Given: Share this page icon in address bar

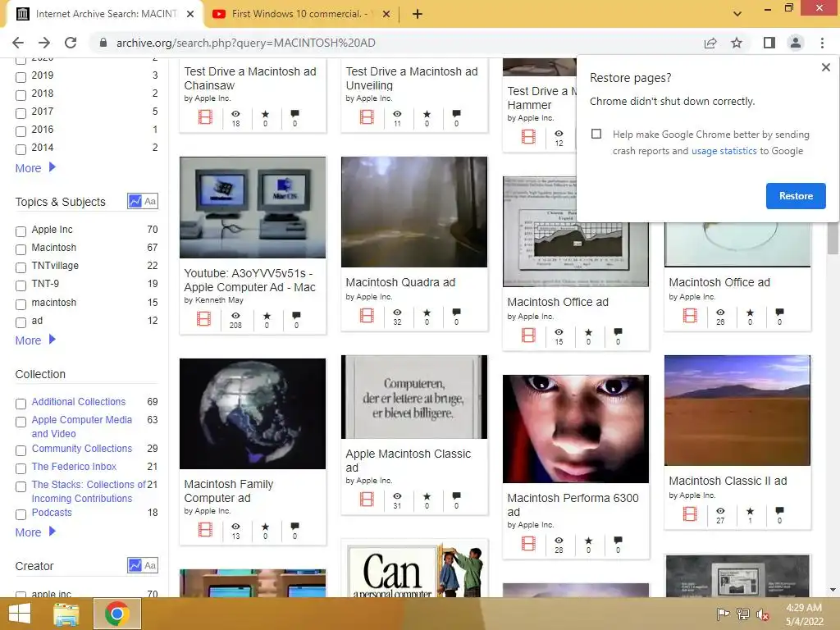Looking at the screenshot, I should pos(710,43).
